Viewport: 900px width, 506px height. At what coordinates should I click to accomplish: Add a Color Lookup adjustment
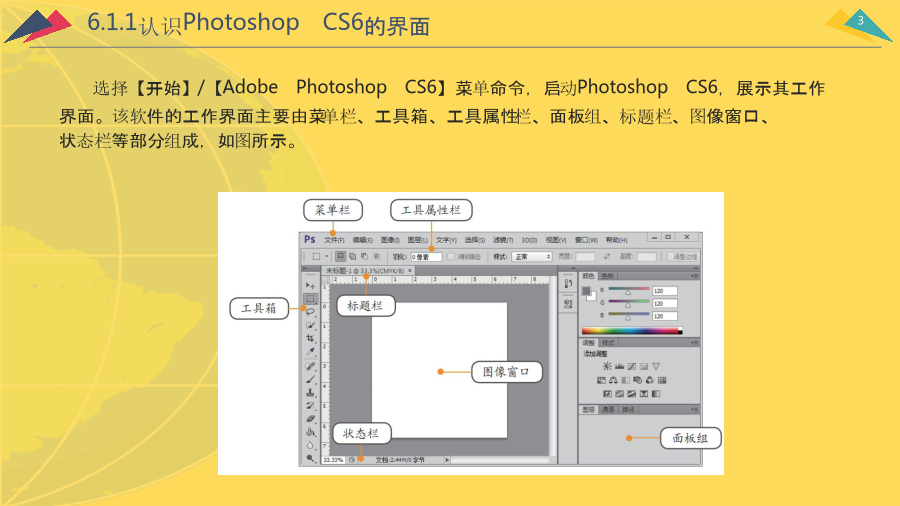coord(662,380)
